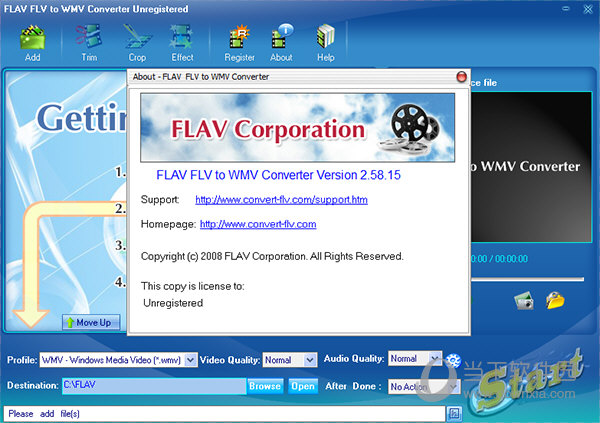Minimize the main converter window

(566, 8)
